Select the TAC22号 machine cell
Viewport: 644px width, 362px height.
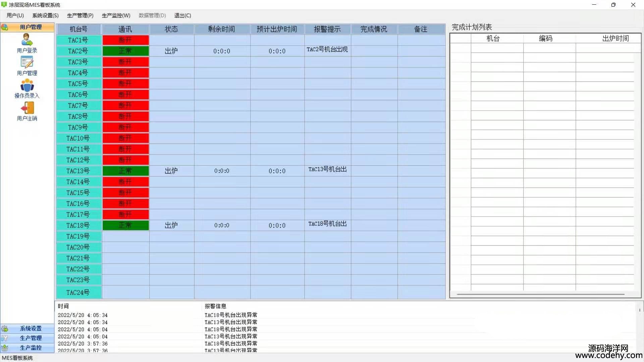(x=78, y=269)
